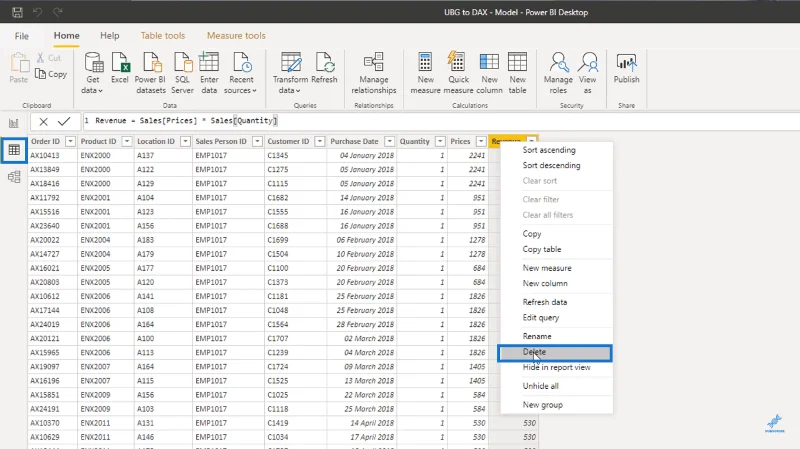
Task: Cancel the formula edit with X
Action: [43, 121]
